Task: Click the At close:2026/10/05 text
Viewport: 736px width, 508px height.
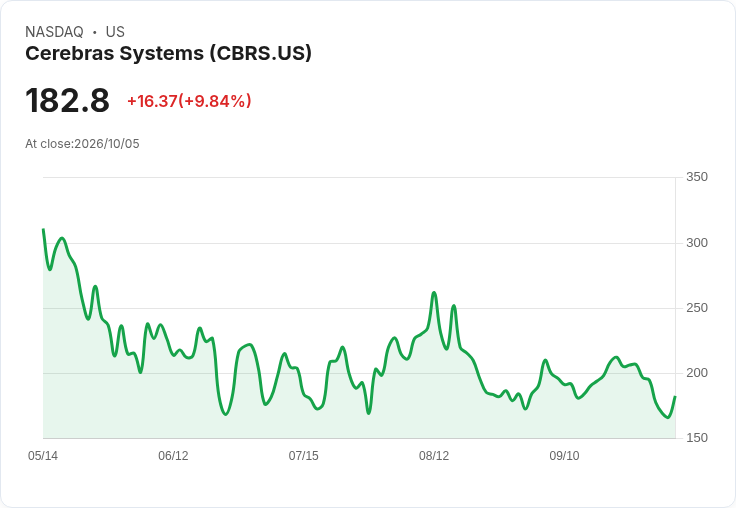Action: click(x=82, y=144)
